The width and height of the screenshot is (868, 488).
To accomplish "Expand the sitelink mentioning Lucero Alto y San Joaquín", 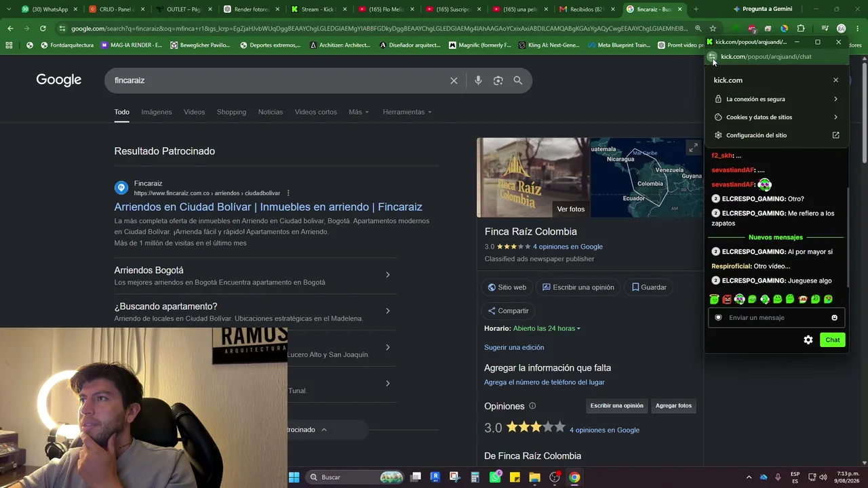I will pos(387,348).
